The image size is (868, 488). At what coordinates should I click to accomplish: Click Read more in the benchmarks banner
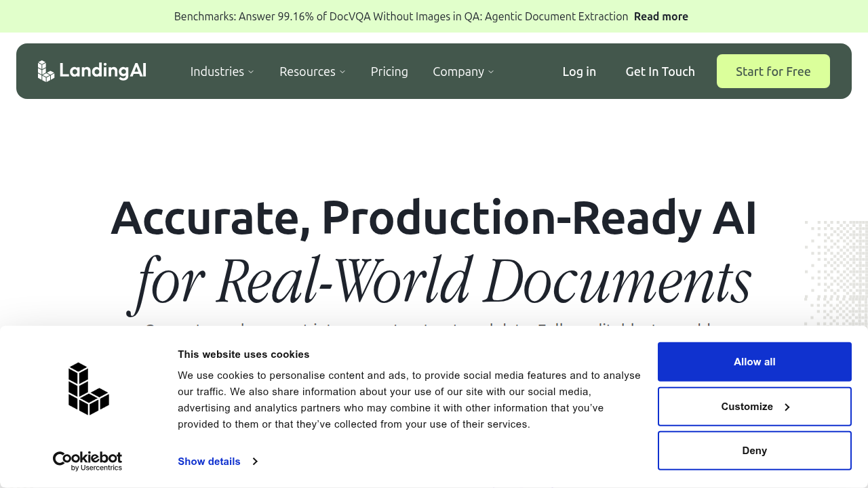pyautogui.click(x=661, y=16)
